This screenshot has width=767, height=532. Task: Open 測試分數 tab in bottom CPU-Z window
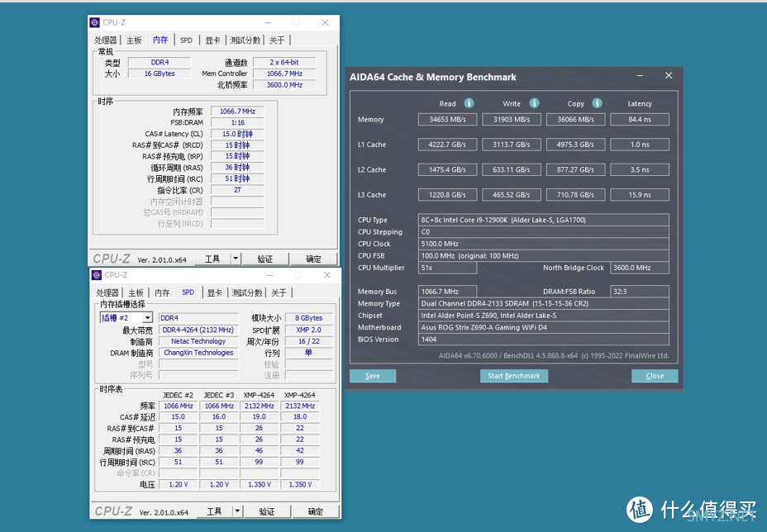tap(247, 293)
